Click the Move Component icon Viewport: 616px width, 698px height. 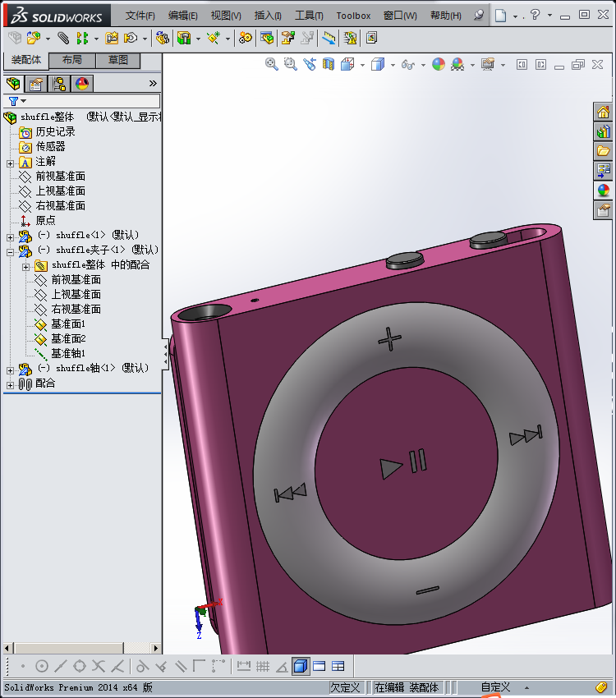(x=131, y=38)
